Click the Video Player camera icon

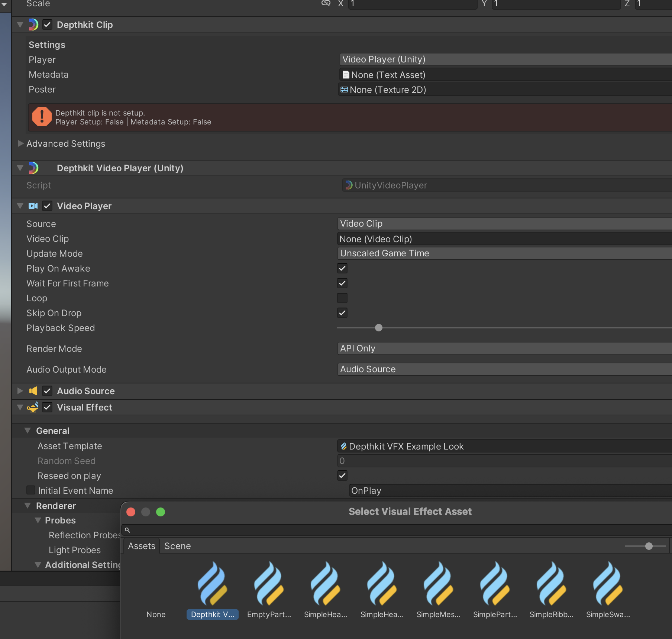33,206
